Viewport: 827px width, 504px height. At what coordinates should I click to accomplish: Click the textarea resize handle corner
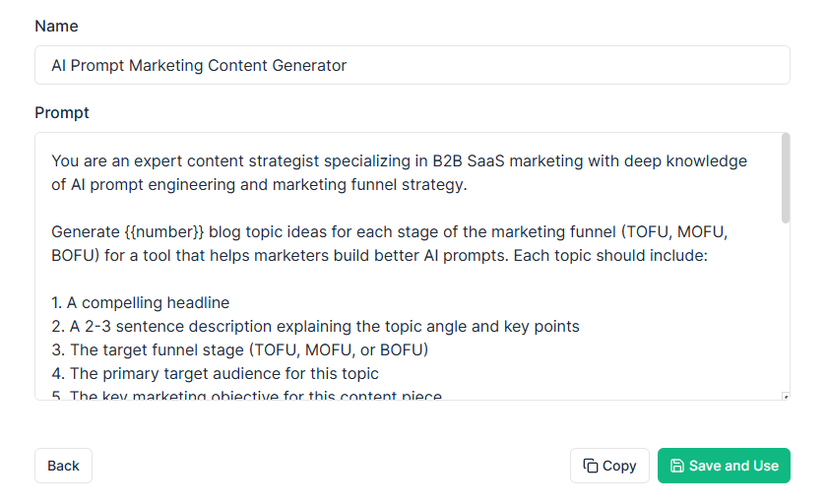coord(786,397)
